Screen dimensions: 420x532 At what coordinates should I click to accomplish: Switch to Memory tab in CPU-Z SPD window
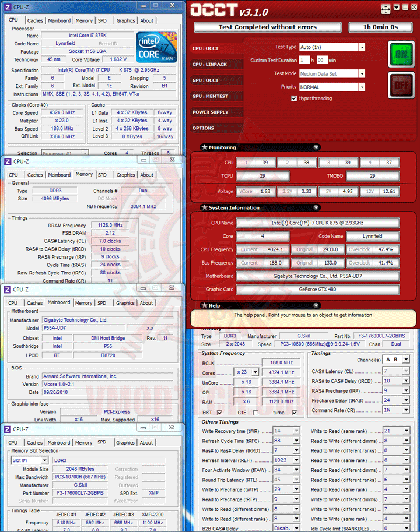(83, 443)
